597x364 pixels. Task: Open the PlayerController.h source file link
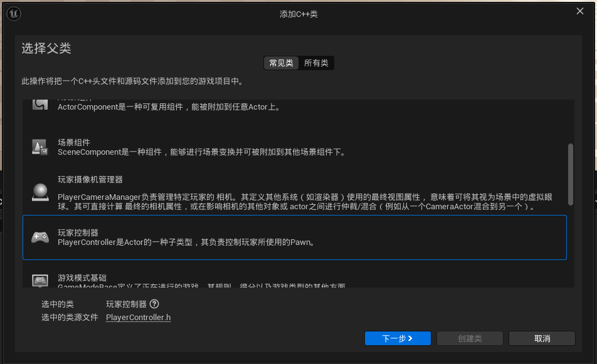pyautogui.click(x=138, y=317)
